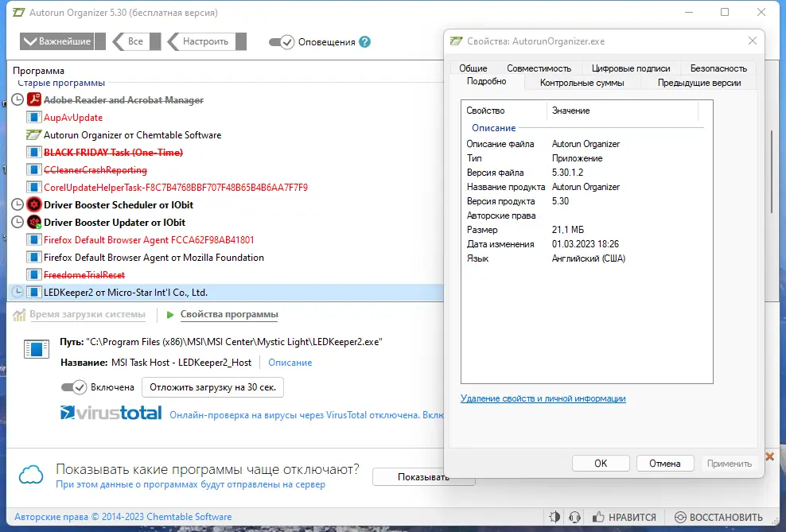This screenshot has height=532, width=786.
Task: Click OK in the properties dialog
Action: [x=601, y=464]
